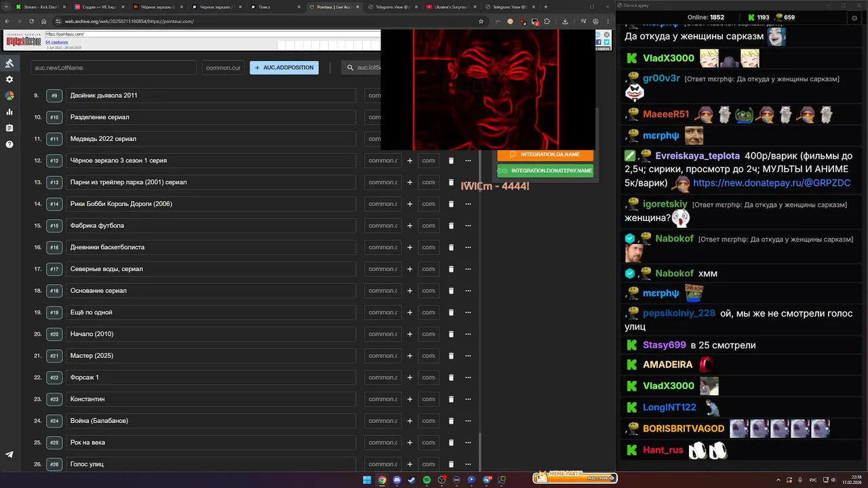Delete lot Чёрное зеркало 3 сезон

pos(451,161)
